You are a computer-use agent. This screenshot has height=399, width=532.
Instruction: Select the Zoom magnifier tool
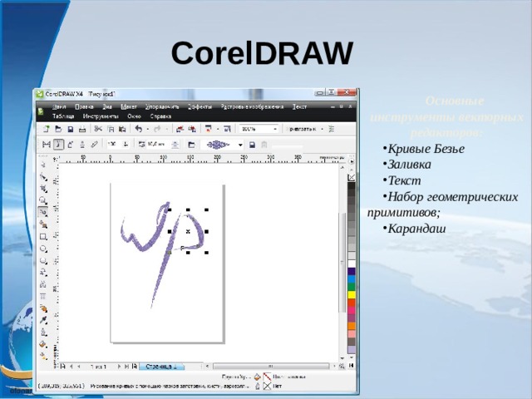(x=43, y=200)
